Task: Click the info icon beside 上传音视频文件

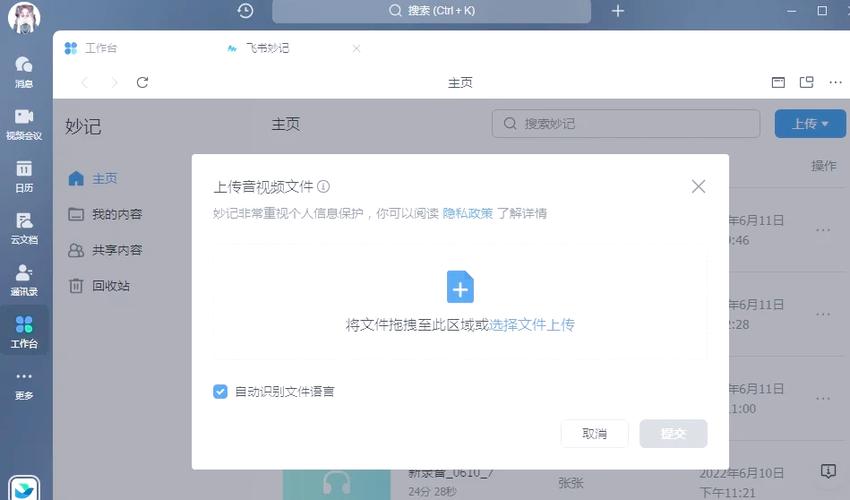Action: pyautogui.click(x=324, y=187)
